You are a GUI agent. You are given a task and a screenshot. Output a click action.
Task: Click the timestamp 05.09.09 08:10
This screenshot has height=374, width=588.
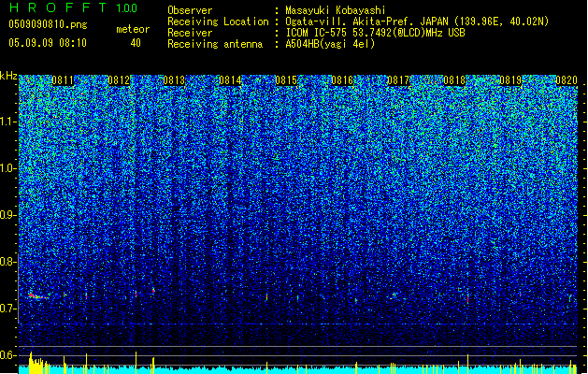pos(48,43)
